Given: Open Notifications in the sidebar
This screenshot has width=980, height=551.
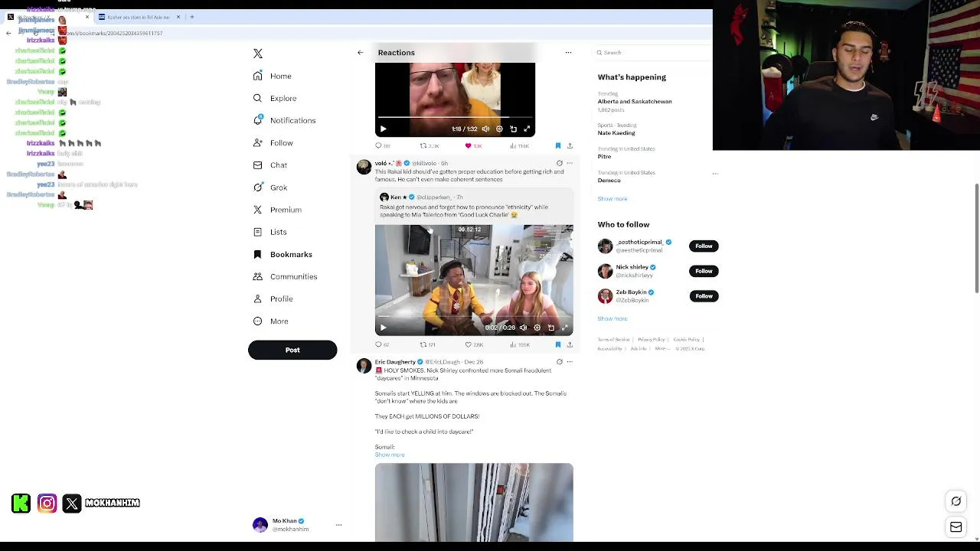Looking at the screenshot, I should click(284, 120).
